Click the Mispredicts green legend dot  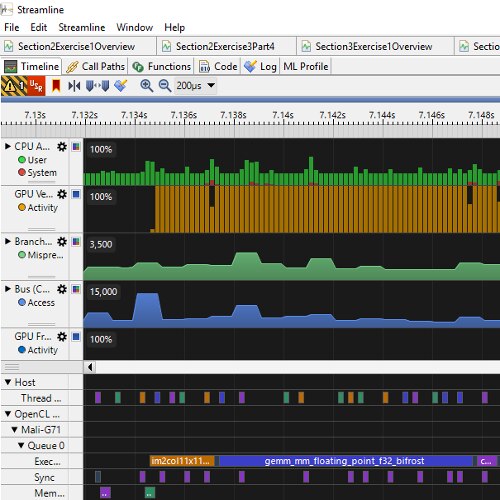click(22, 255)
